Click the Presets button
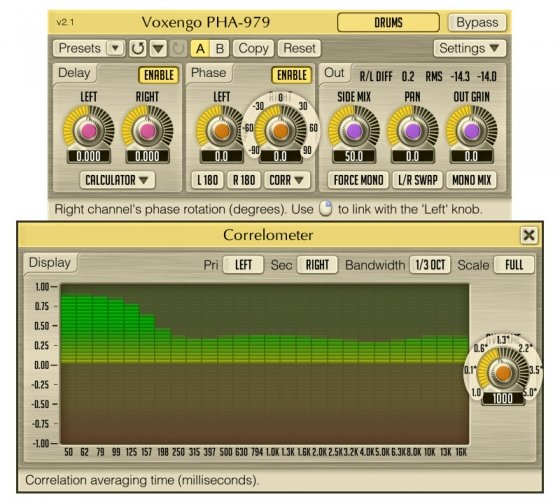This screenshot has width=560, height=504. (x=80, y=48)
